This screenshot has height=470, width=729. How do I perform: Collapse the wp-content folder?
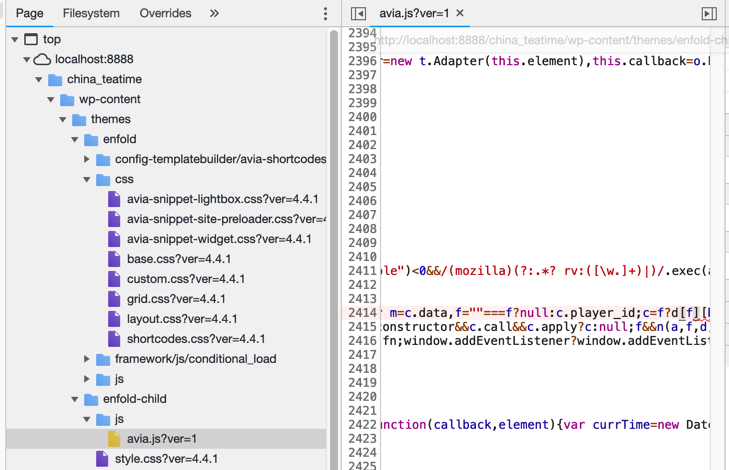[51, 99]
